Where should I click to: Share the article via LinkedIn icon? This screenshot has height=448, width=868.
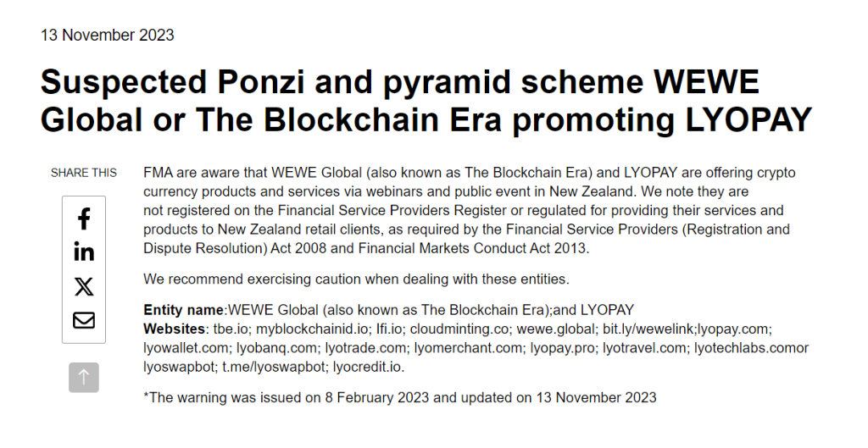84,252
